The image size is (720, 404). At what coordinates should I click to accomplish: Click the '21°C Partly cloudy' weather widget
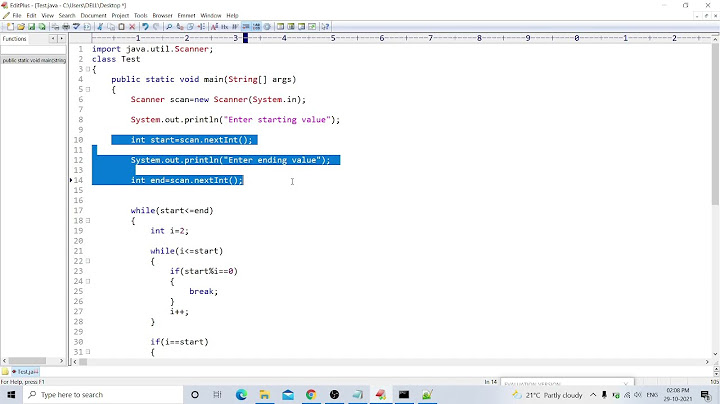point(547,395)
